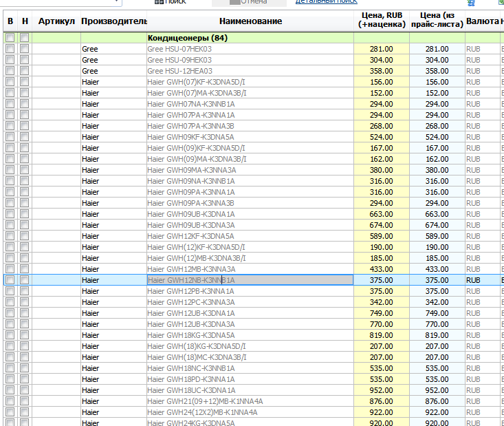Click the Валюта column header

(483, 21)
